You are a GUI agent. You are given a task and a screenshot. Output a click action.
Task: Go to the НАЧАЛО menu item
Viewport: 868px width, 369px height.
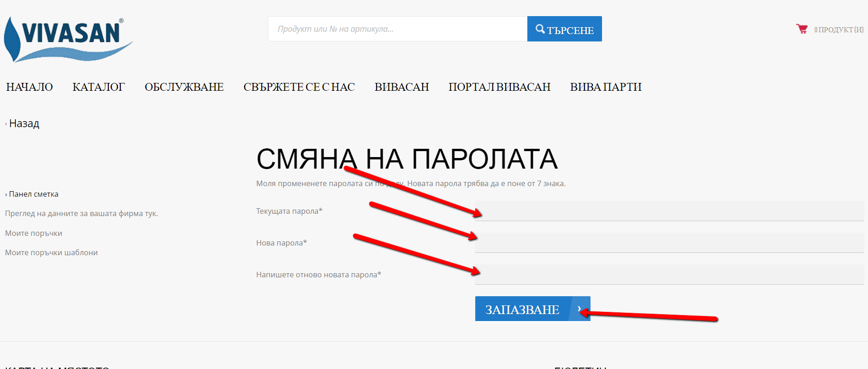click(30, 87)
